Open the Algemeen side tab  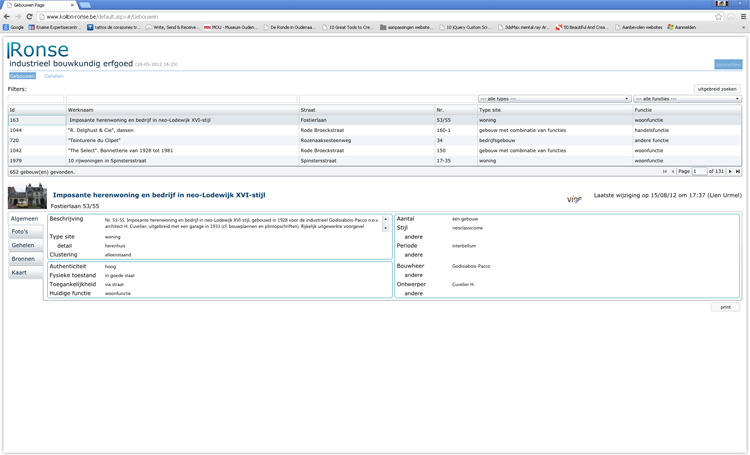click(x=24, y=219)
